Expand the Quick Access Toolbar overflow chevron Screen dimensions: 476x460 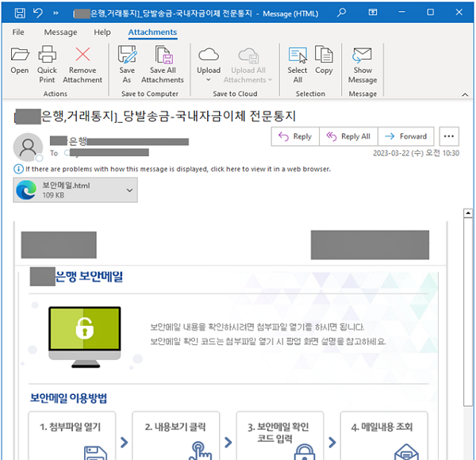(56, 13)
